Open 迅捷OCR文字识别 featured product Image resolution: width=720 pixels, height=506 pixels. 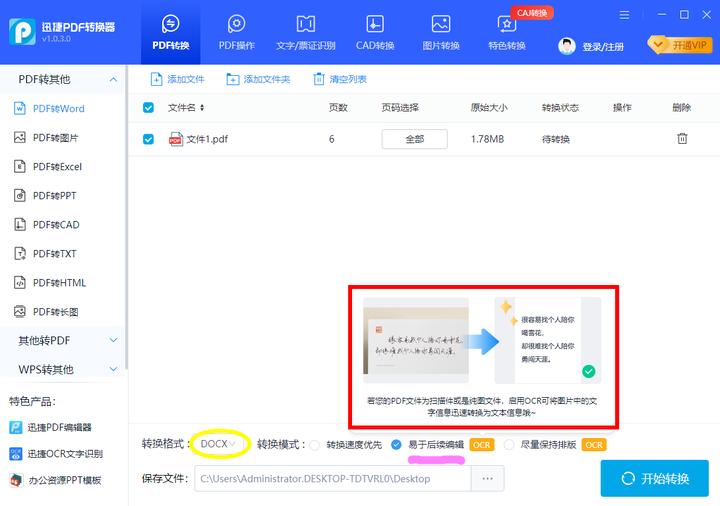[x=56, y=454]
